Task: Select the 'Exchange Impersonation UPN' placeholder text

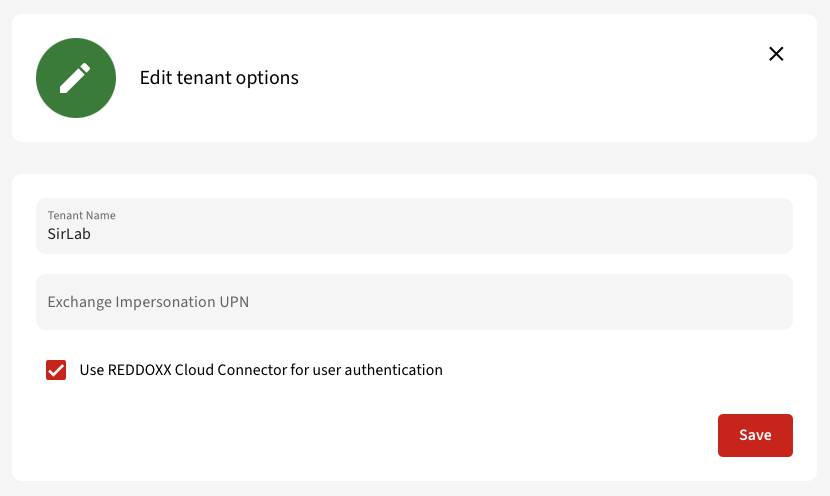Action: pos(148,302)
